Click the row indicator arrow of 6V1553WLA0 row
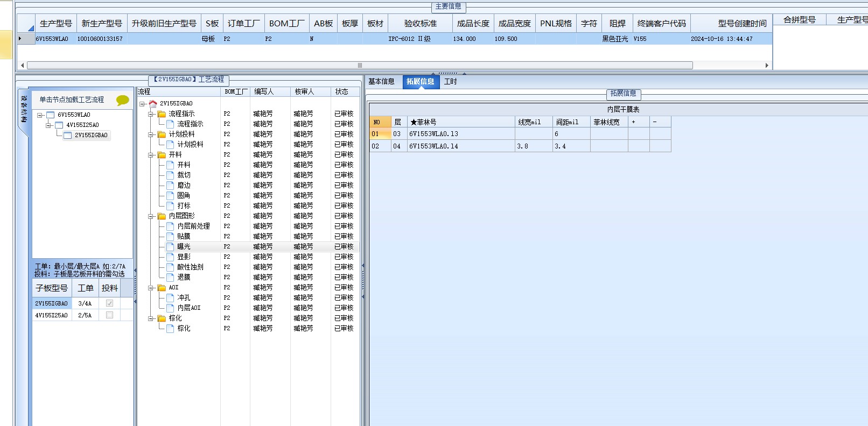 (20, 39)
